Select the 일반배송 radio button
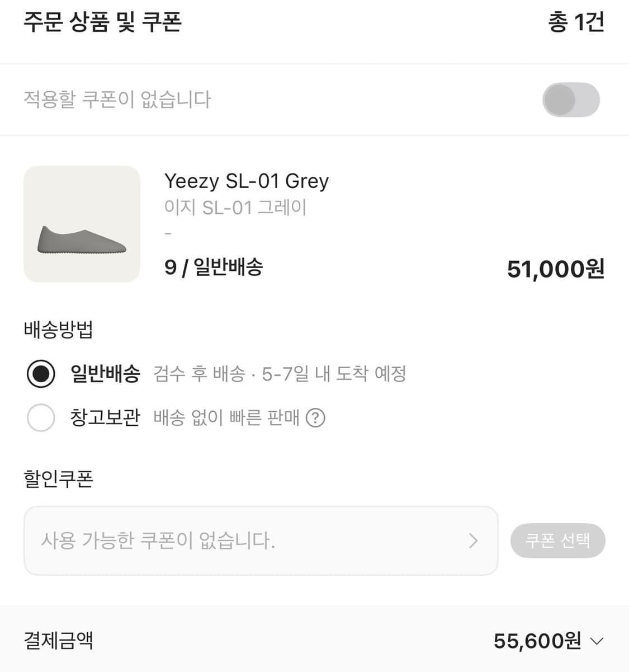629x672 pixels. pyautogui.click(x=41, y=374)
